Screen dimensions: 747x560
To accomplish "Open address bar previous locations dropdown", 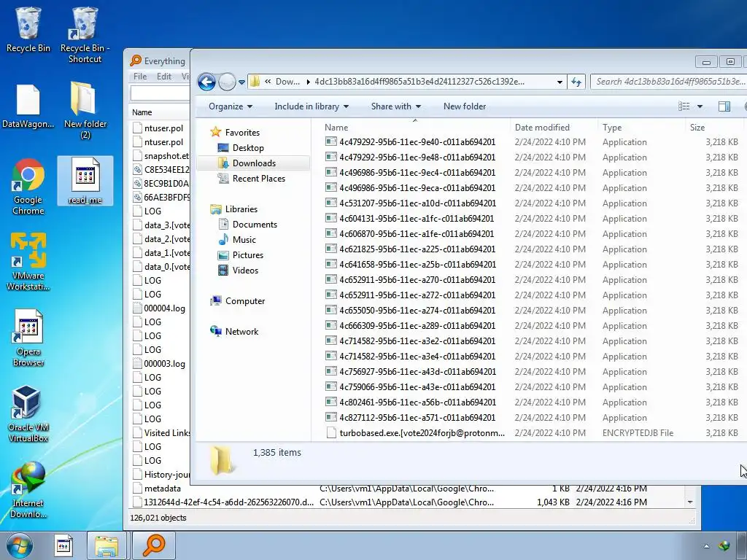I will (560, 82).
